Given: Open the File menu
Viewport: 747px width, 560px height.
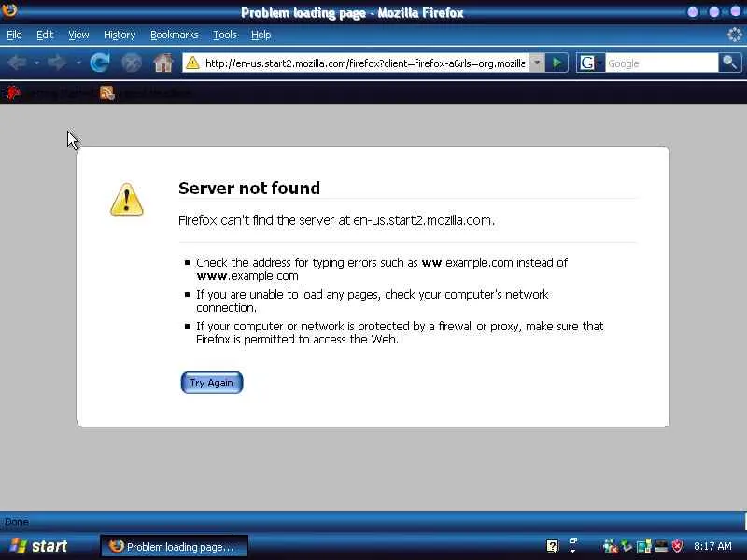Looking at the screenshot, I should click(14, 35).
